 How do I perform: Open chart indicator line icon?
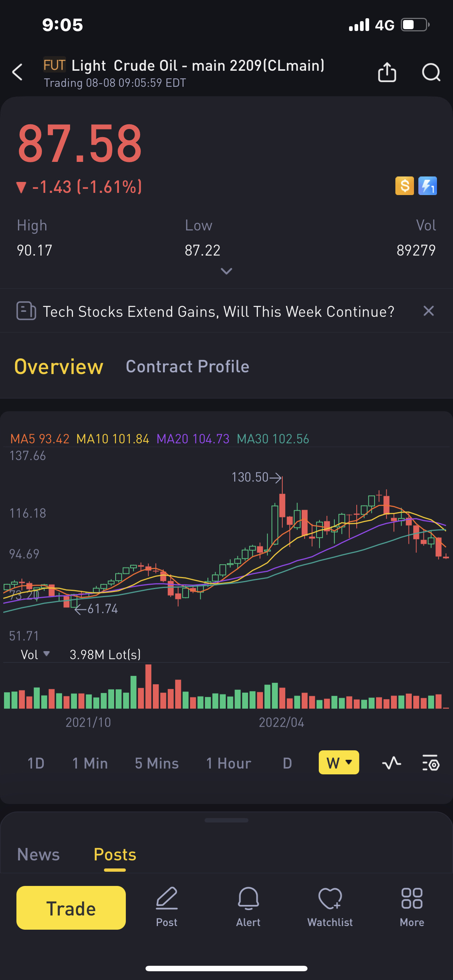[x=391, y=763]
